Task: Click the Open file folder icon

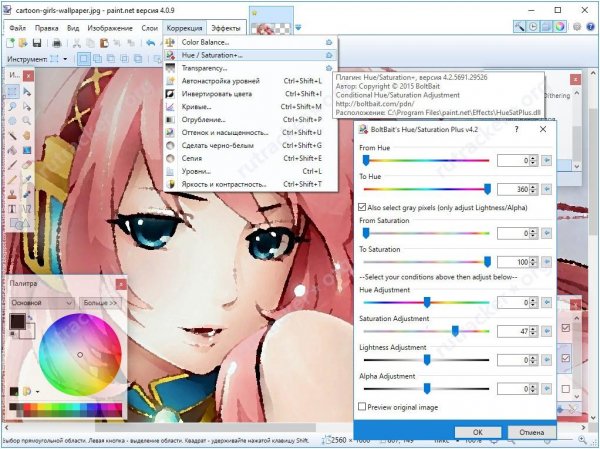Action: 23,43
